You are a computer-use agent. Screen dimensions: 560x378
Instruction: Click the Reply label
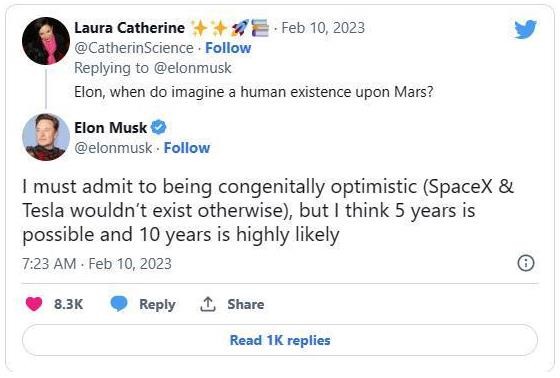157,304
